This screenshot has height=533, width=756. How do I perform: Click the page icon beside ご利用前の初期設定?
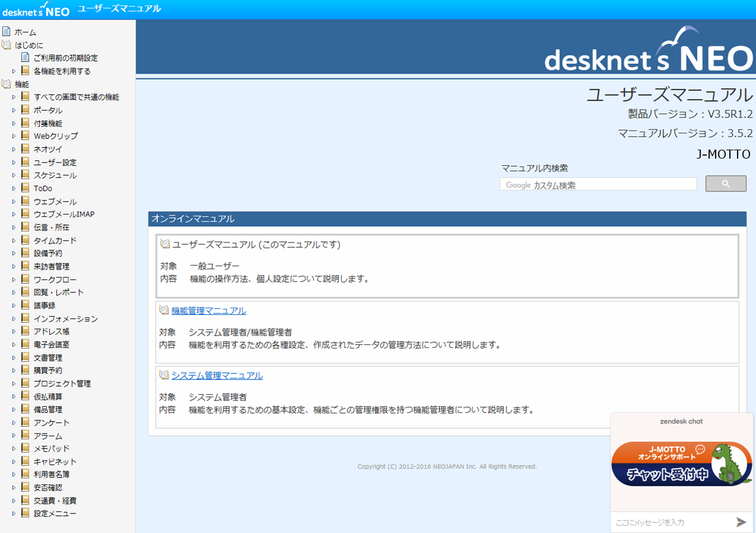click(25, 58)
